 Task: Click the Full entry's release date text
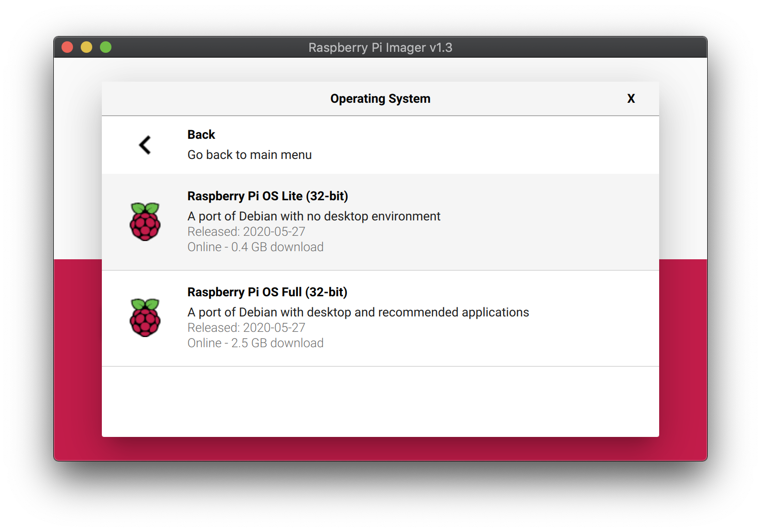[x=246, y=327]
